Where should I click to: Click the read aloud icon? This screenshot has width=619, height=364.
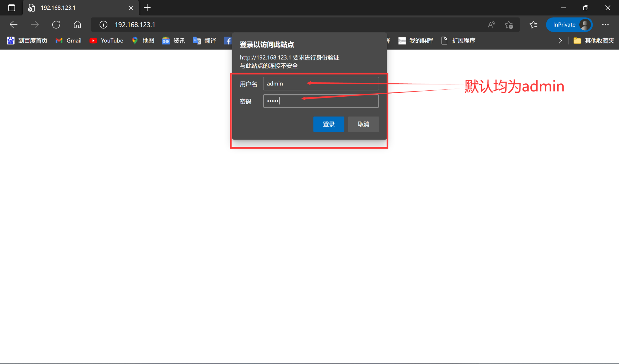[491, 24]
